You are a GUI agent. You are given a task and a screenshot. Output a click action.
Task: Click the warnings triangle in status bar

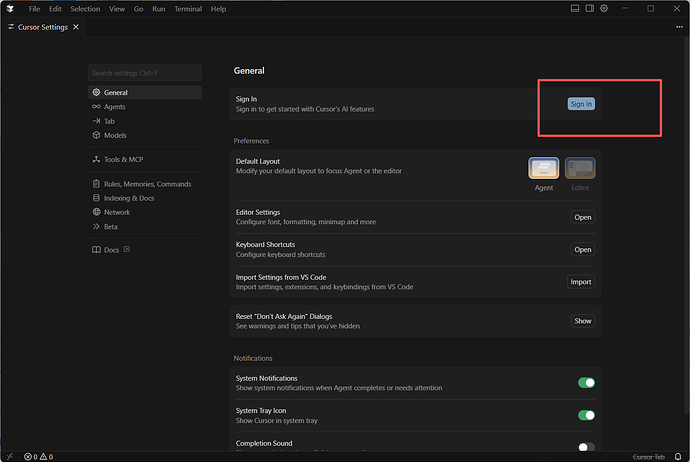click(43, 457)
